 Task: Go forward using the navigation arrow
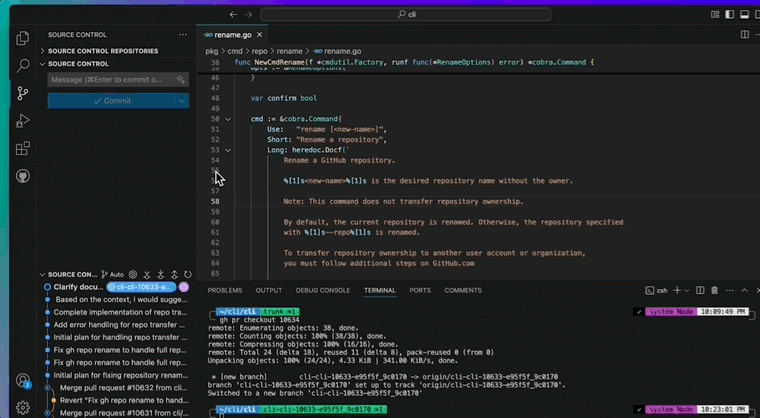pos(248,15)
